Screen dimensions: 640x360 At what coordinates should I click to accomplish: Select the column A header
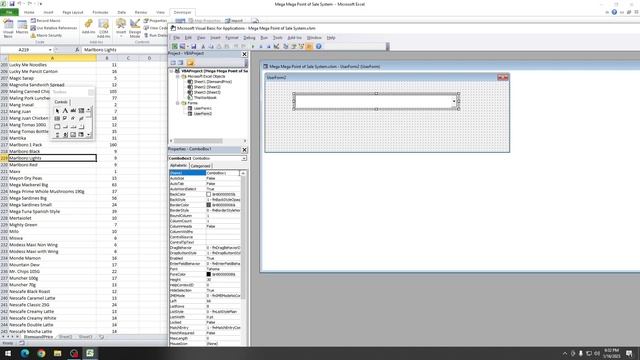click(52, 58)
